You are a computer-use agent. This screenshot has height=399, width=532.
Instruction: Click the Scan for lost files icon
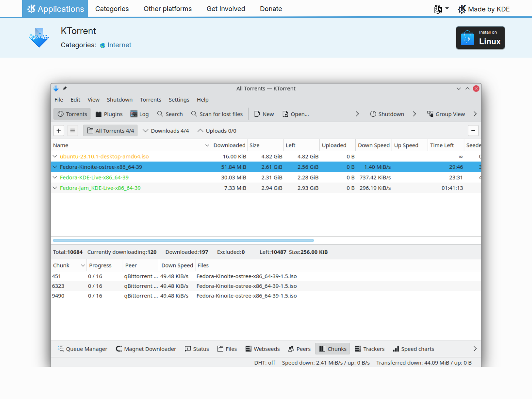[194, 114]
